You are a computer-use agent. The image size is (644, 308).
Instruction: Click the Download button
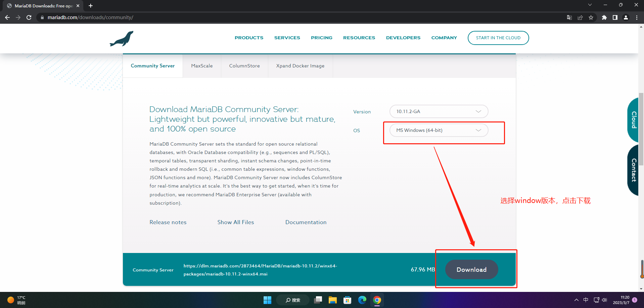coord(471,269)
